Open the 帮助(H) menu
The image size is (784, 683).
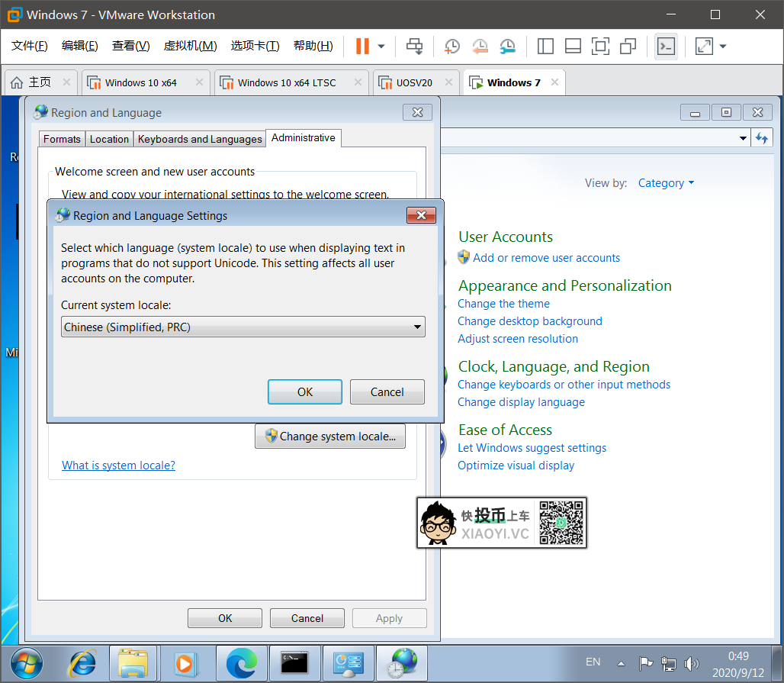pos(313,46)
